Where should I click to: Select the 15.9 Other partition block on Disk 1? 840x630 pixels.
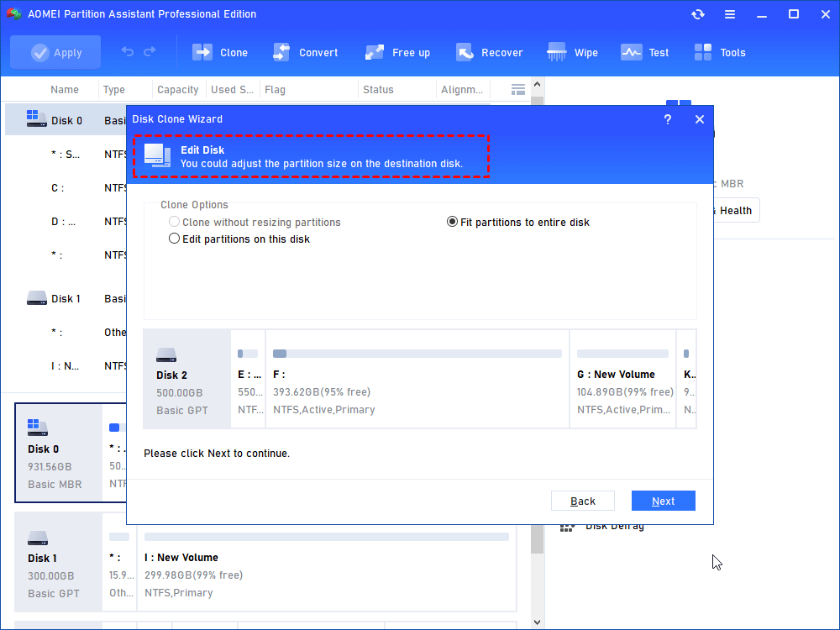coord(120,562)
